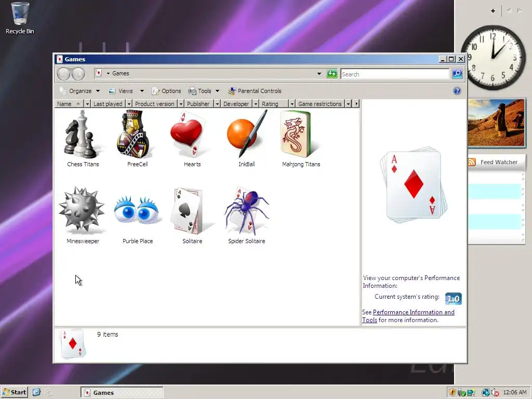This screenshot has height=399, width=532.
Task: Open the Help question mark icon
Action: (457, 91)
